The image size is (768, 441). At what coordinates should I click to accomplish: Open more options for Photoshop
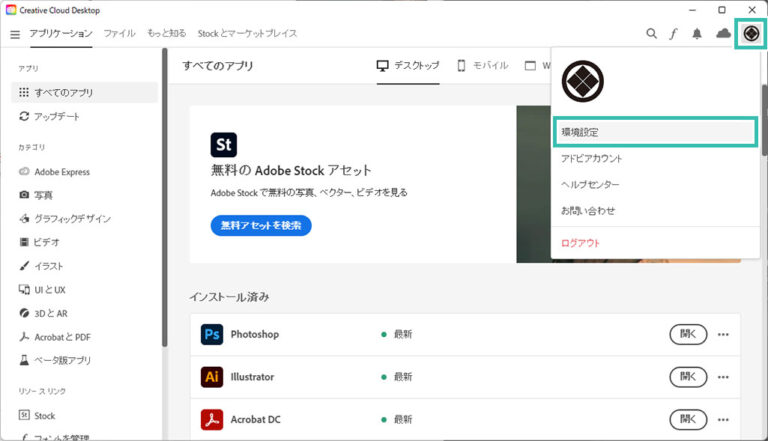point(723,334)
